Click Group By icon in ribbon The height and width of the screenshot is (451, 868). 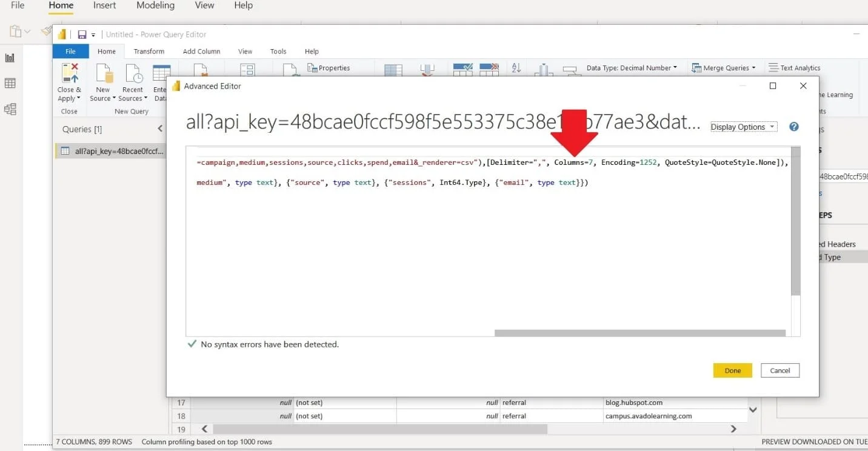(x=572, y=71)
